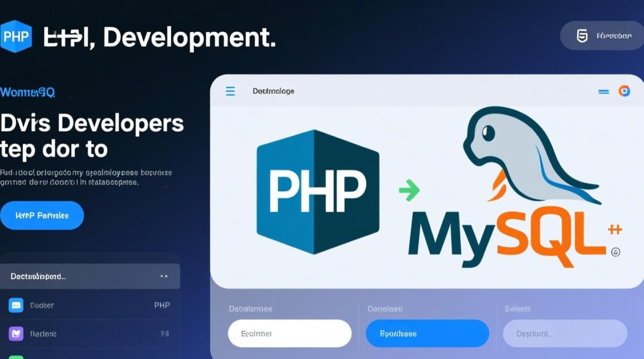Select the blue terminal icon beside Georber
Viewport: 644px width, 359px height.
point(16,305)
